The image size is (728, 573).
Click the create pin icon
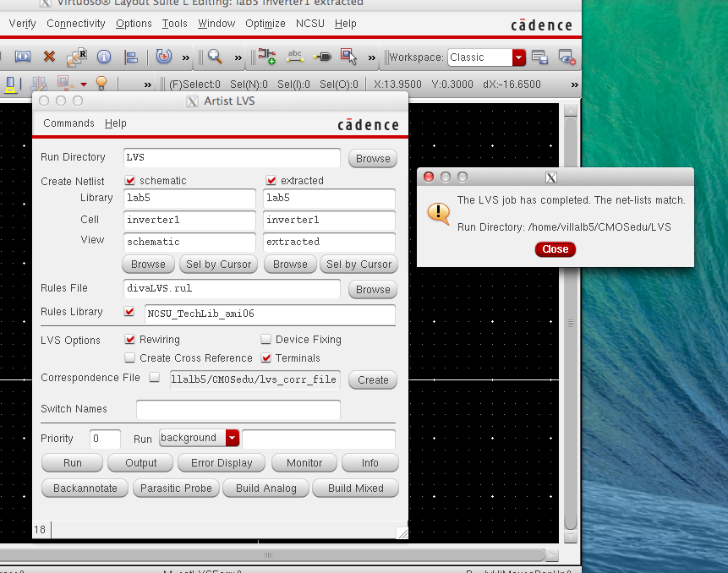pyautogui.click(x=321, y=57)
